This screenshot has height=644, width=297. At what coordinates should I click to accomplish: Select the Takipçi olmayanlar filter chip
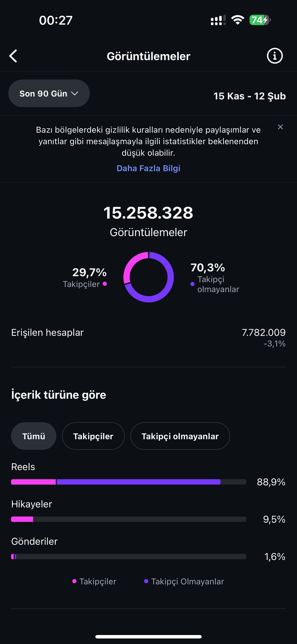[x=180, y=436]
